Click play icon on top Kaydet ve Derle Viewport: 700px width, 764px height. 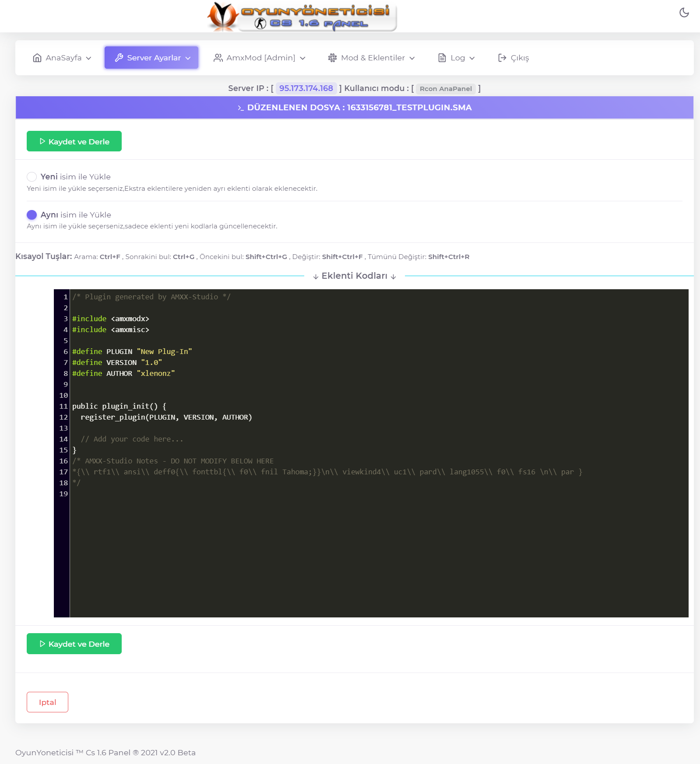pos(42,141)
